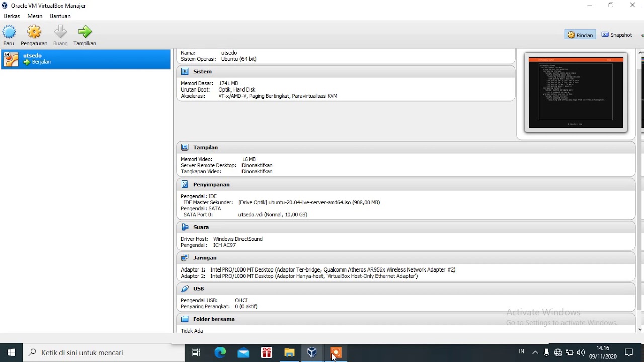This screenshot has width=644, height=362.
Task: Click the details pane scroll-up arrow
Action: 640,53
